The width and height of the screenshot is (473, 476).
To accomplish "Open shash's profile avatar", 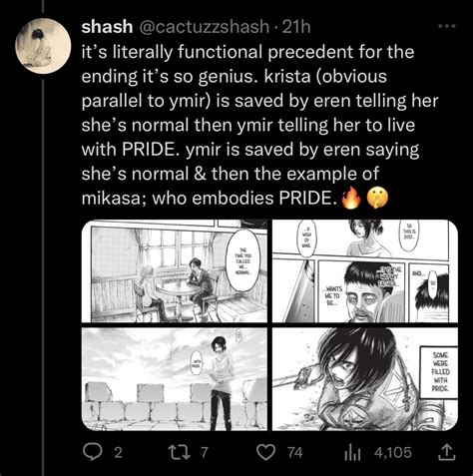I will pos(43,46).
